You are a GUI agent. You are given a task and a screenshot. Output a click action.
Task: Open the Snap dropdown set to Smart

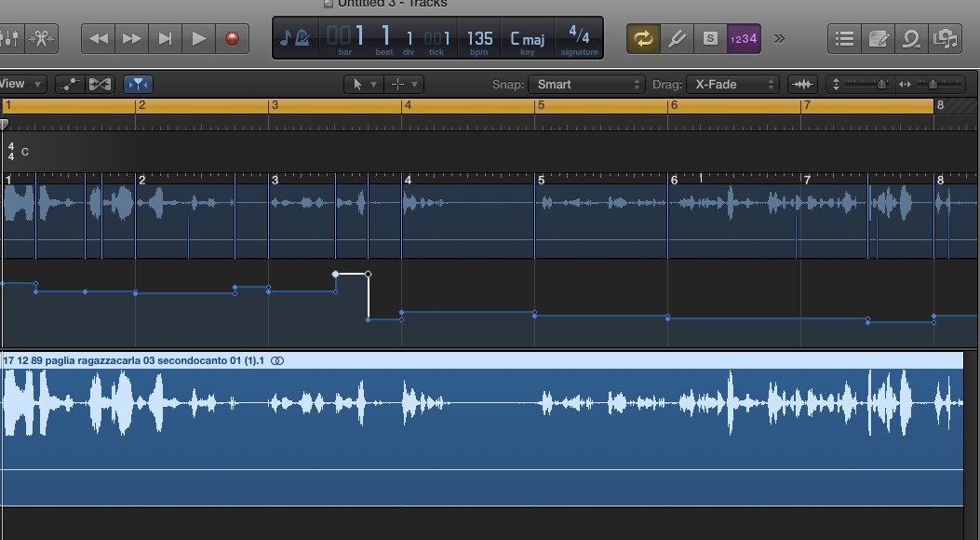tap(586, 84)
